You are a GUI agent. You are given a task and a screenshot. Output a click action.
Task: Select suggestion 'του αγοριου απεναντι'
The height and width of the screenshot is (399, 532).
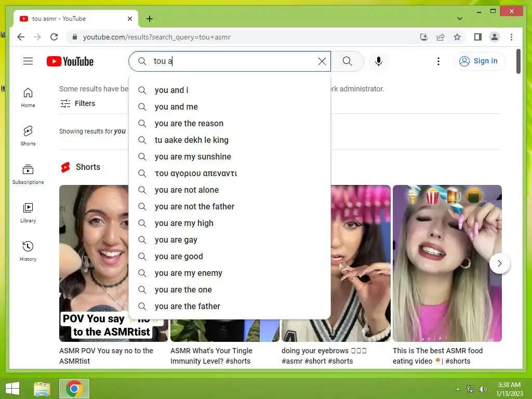[230, 174]
